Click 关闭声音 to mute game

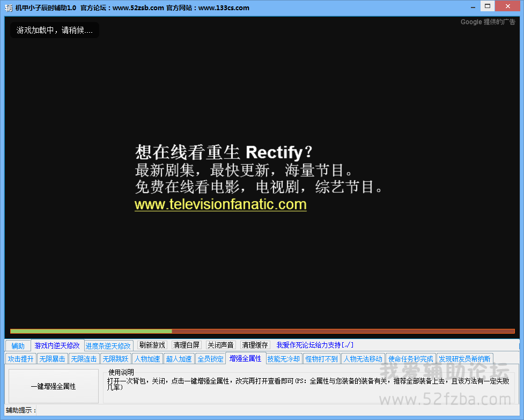[220, 345]
